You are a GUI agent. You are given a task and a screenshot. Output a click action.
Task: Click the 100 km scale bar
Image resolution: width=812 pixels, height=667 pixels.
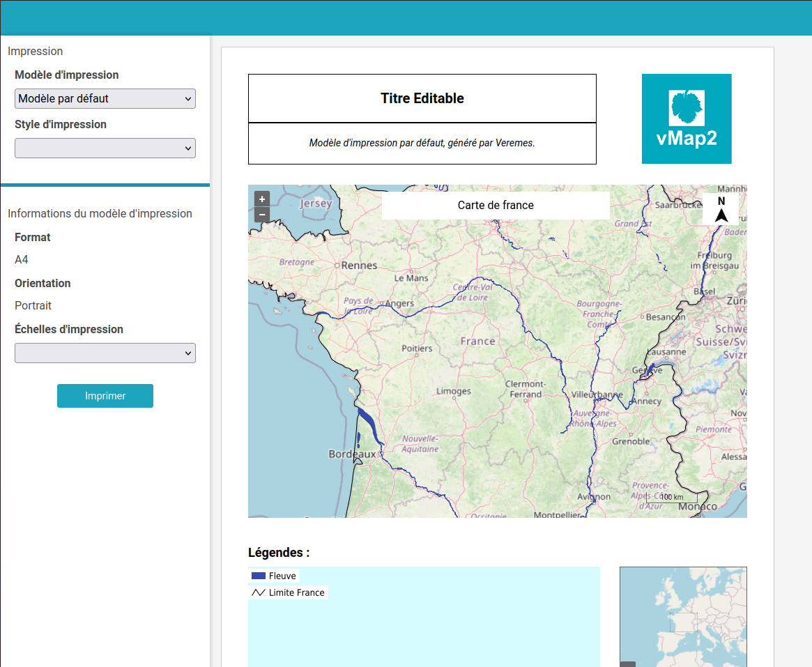click(x=671, y=498)
